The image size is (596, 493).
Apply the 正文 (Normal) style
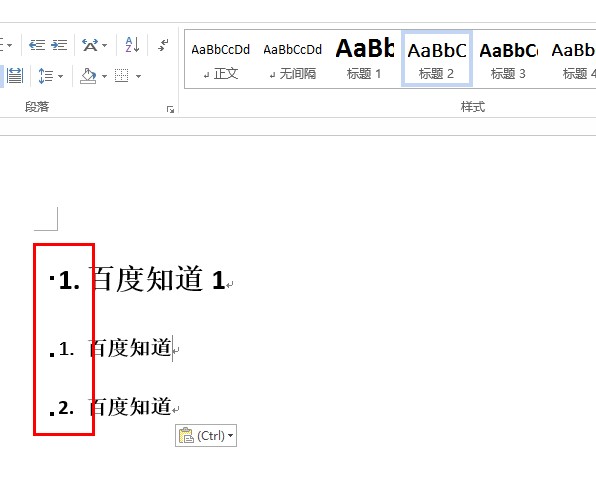tap(220, 60)
